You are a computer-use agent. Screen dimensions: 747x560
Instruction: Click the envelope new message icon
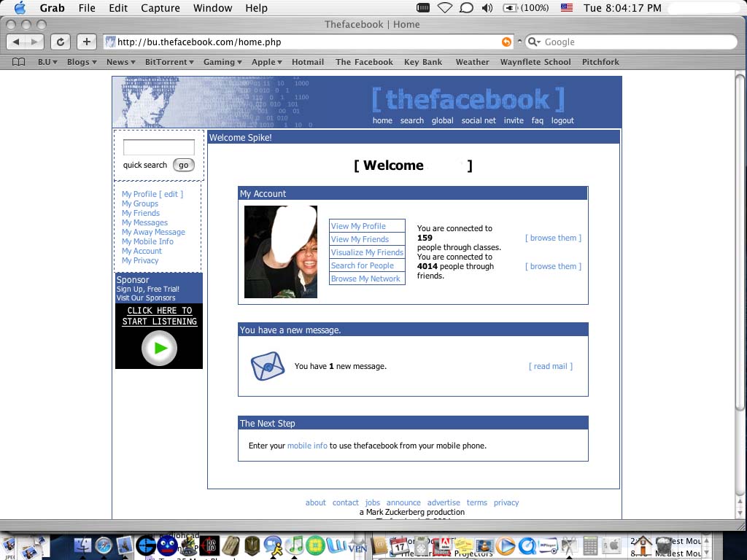[267, 366]
